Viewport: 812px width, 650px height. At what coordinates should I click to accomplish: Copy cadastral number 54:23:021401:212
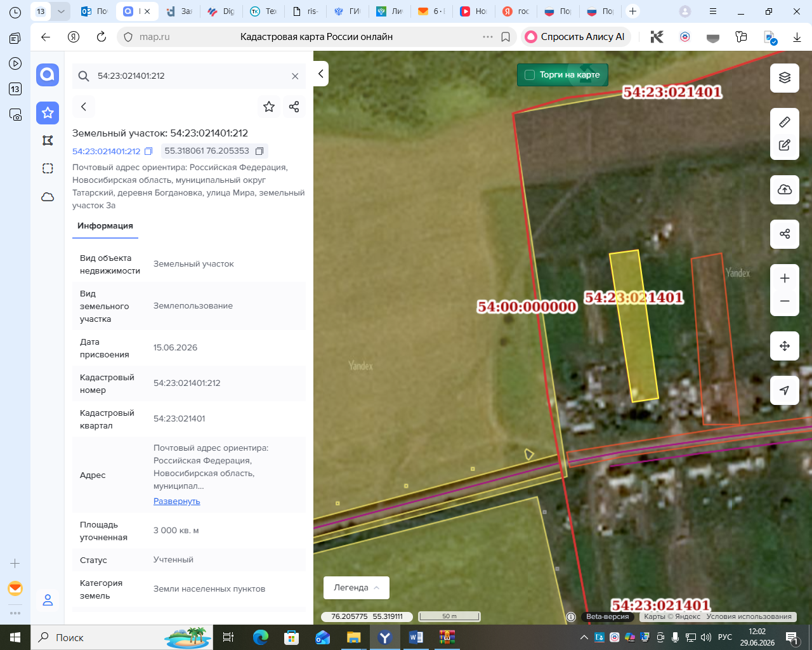click(x=148, y=152)
